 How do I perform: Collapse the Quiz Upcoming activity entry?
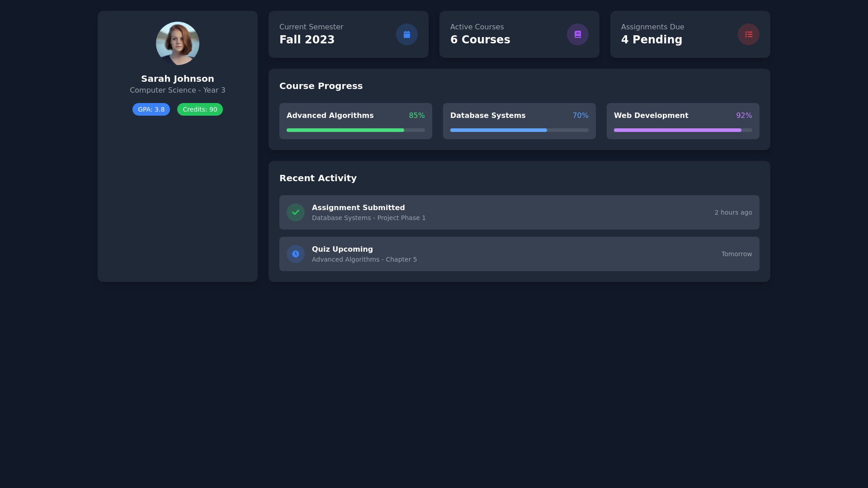(x=519, y=253)
